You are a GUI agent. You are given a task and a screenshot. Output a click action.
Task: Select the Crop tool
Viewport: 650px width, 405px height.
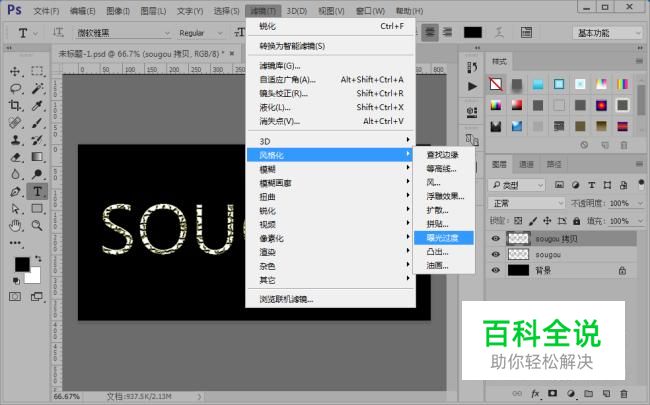tap(15, 105)
